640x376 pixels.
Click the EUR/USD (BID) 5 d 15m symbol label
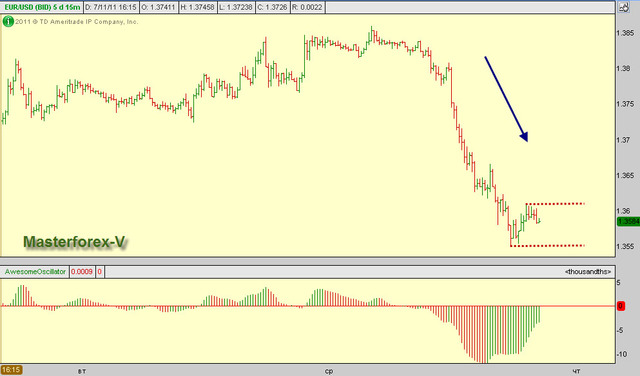point(42,7)
